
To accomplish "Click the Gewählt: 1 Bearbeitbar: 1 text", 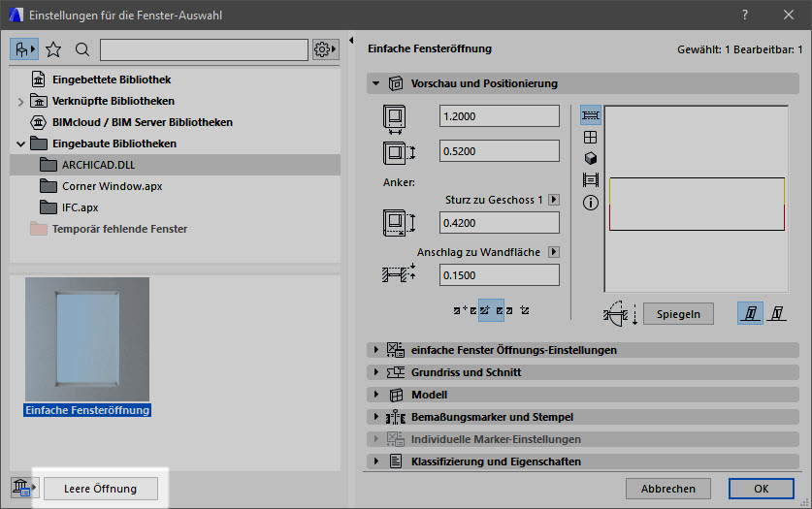I will pos(740,49).
